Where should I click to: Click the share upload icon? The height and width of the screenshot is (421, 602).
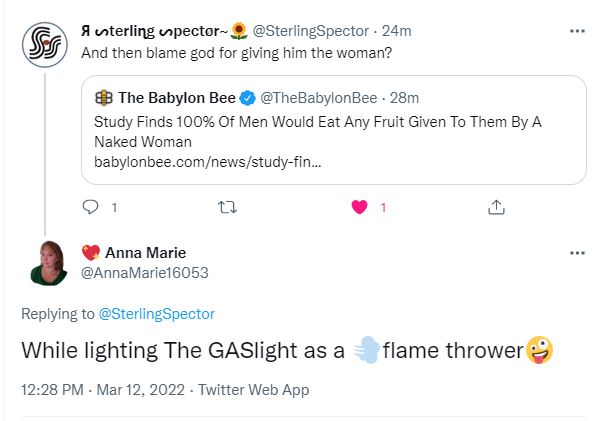[x=495, y=208]
